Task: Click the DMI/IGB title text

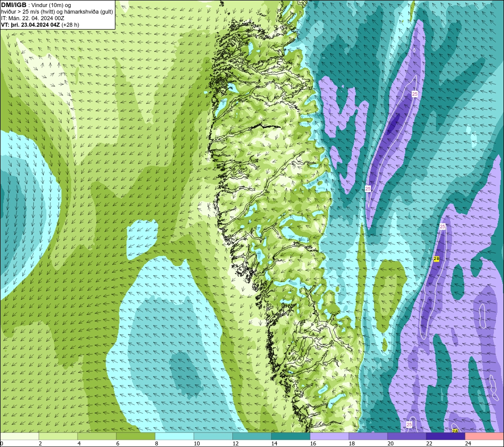Action: 14,5
